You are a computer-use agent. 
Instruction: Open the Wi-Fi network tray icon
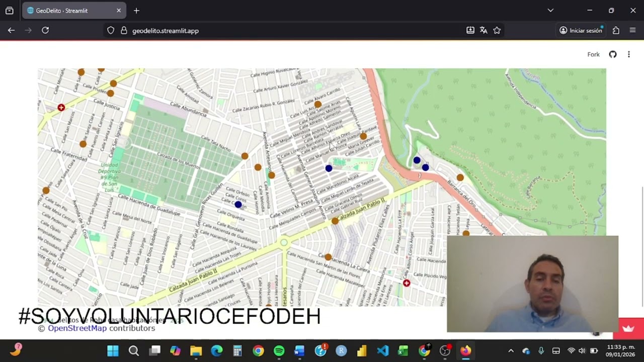coord(571,351)
